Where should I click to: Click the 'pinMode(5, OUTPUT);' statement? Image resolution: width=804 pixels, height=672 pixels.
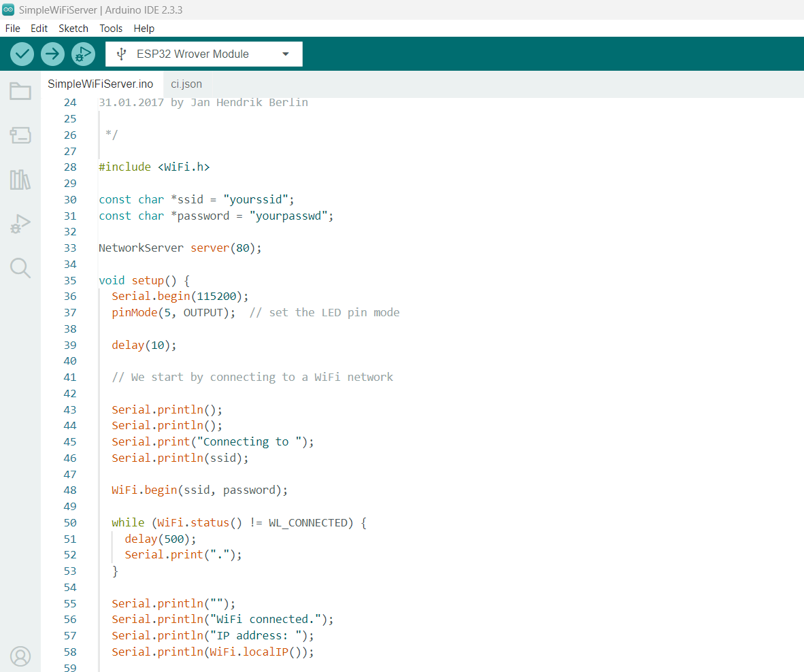tap(173, 313)
